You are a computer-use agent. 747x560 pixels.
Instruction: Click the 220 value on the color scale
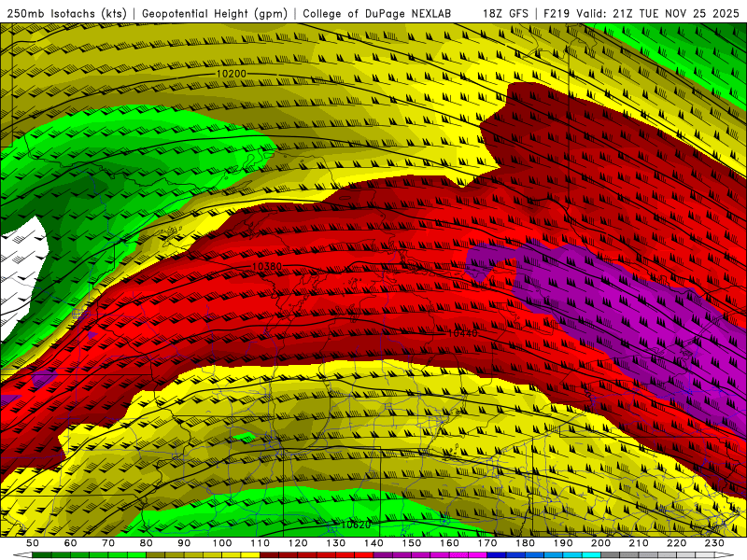676,543
